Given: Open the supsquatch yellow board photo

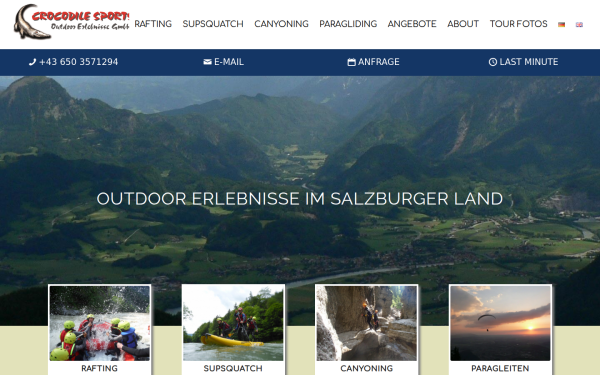Looking at the screenshot, I should (233, 323).
